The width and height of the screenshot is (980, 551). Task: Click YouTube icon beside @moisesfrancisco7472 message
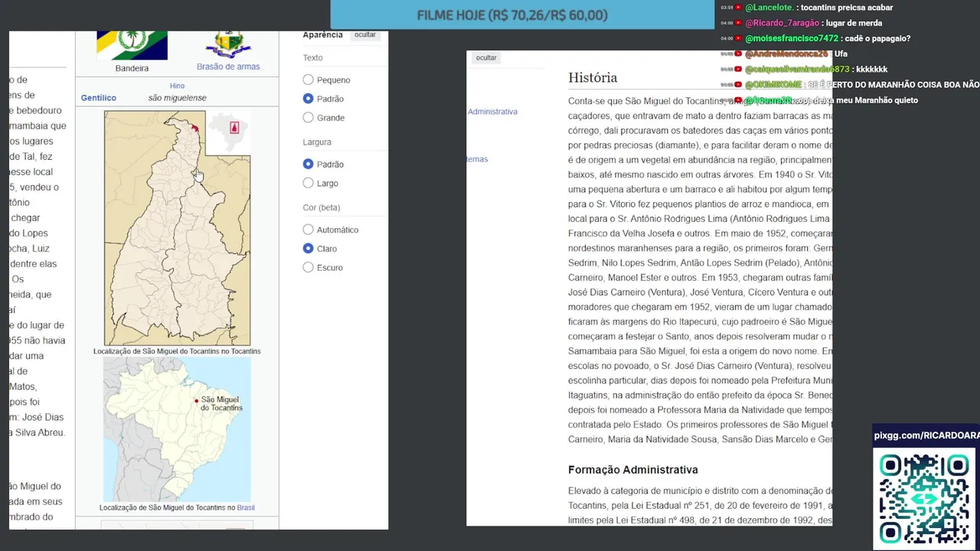coord(738,38)
